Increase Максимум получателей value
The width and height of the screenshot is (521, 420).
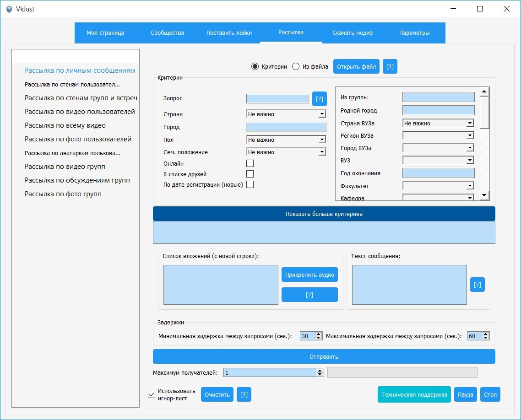pyautogui.click(x=320, y=371)
